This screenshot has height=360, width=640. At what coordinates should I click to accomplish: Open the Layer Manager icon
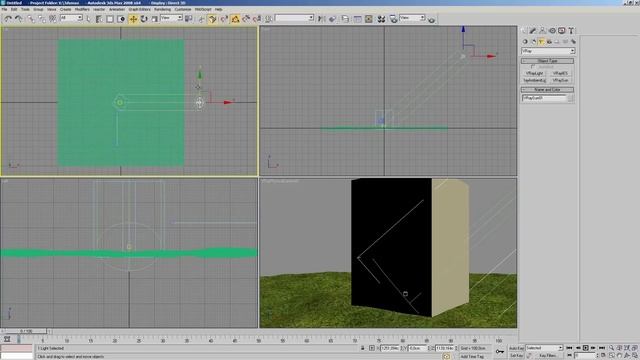[345, 19]
